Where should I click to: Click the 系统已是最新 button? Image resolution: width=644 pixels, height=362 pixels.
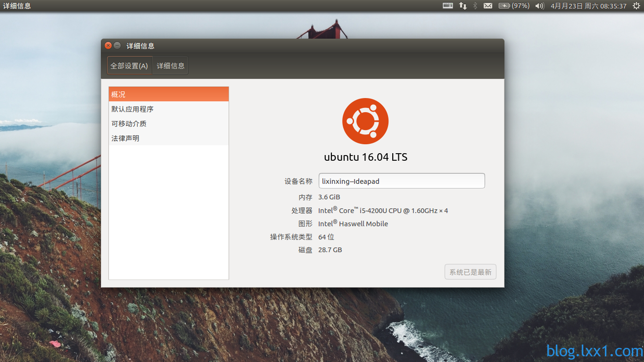pos(471,272)
